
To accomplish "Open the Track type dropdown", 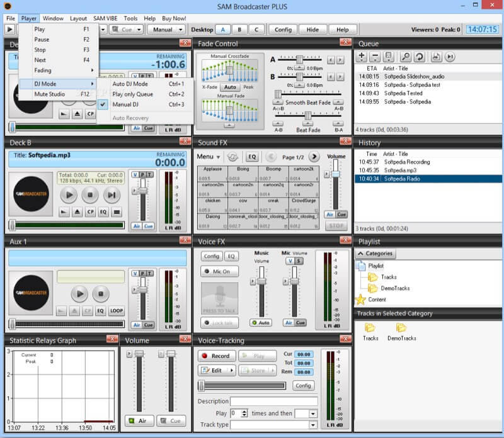I will point(312,425).
